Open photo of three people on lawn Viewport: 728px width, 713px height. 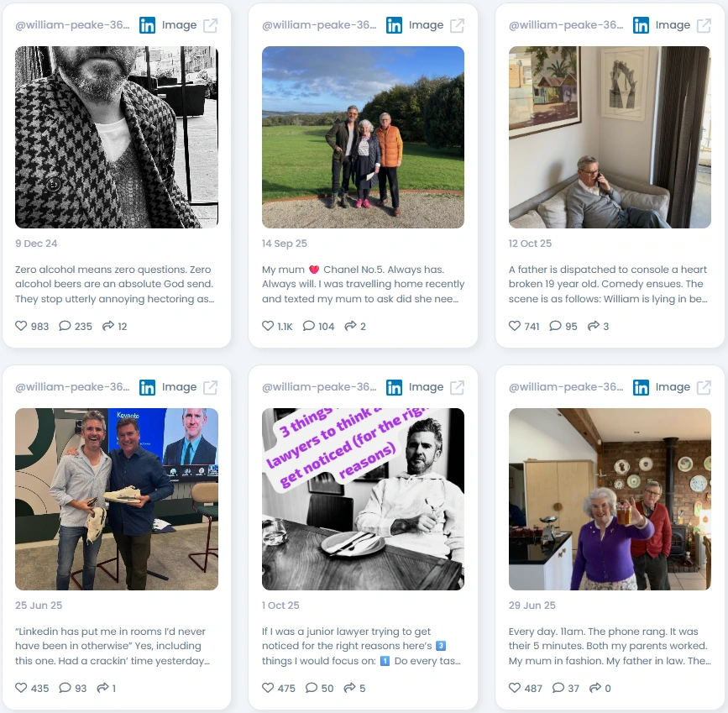(363, 137)
